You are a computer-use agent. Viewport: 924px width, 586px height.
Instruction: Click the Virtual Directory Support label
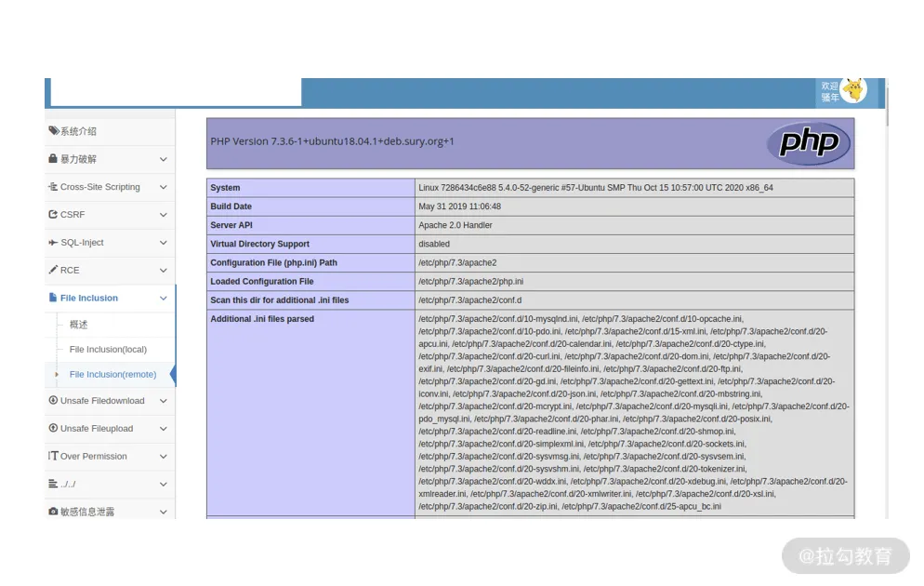tap(260, 244)
